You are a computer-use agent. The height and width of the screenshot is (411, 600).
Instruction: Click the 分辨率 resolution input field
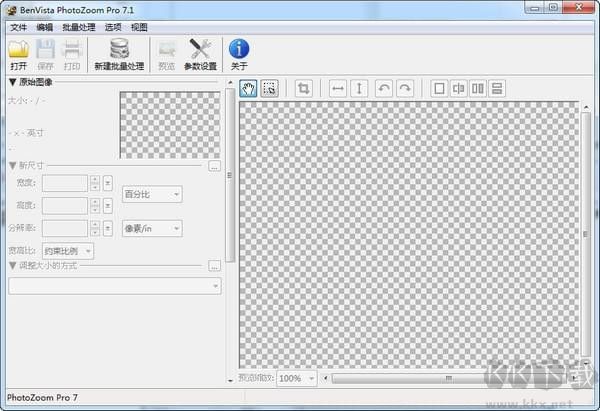65,228
